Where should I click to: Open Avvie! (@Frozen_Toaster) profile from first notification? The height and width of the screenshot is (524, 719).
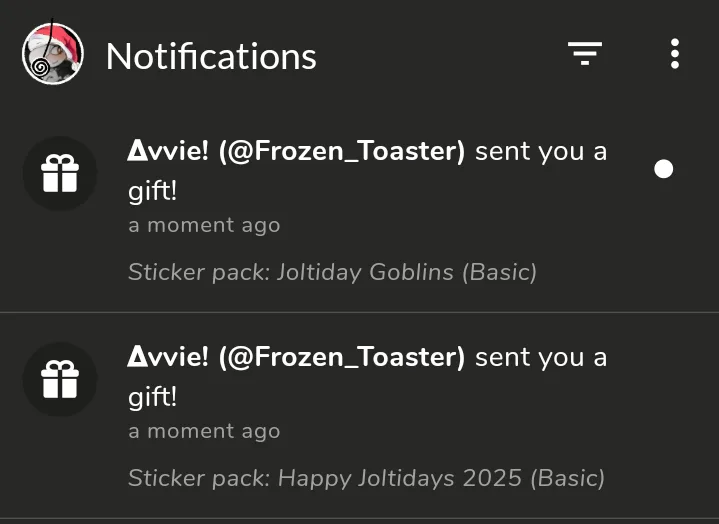point(296,152)
